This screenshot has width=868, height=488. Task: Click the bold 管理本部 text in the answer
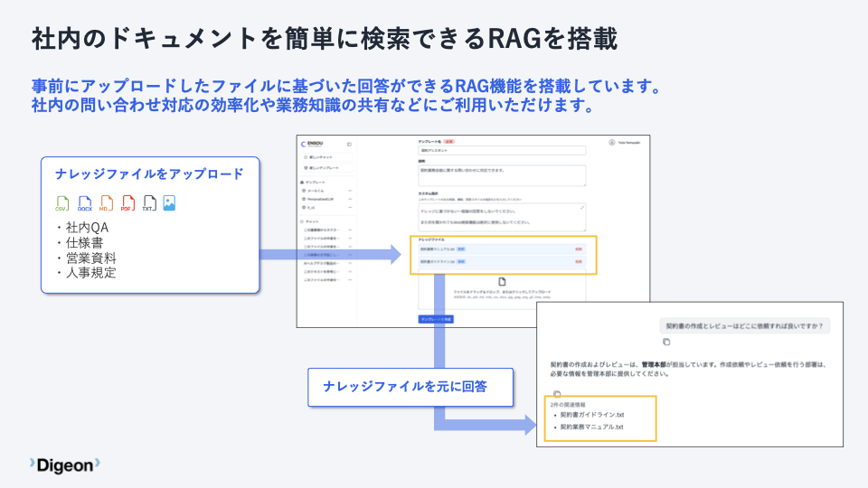pyautogui.click(x=653, y=364)
